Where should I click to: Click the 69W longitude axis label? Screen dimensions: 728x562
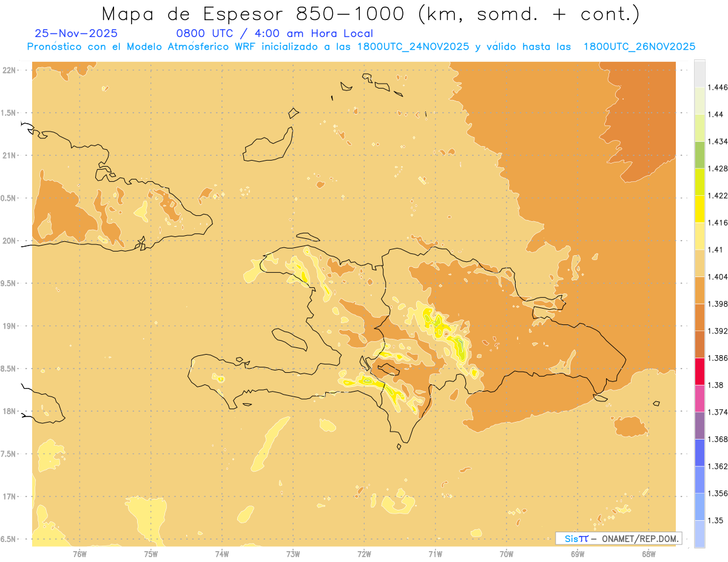pos(578,554)
